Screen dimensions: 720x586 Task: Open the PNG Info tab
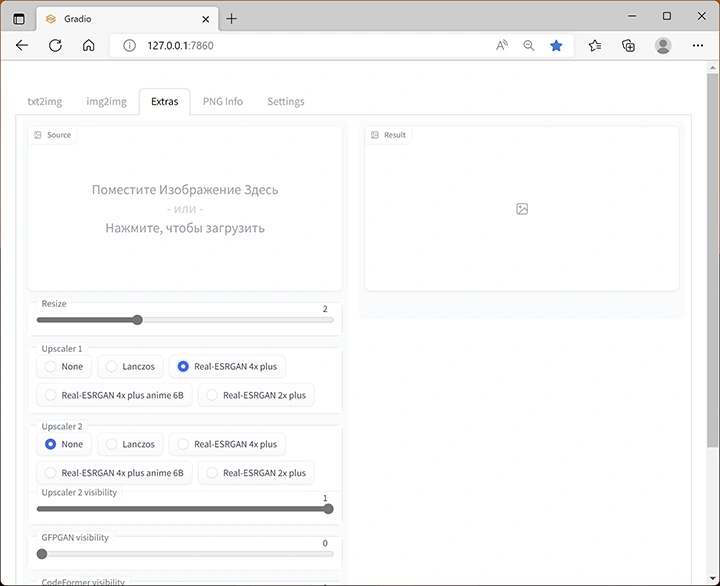pyautogui.click(x=223, y=101)
